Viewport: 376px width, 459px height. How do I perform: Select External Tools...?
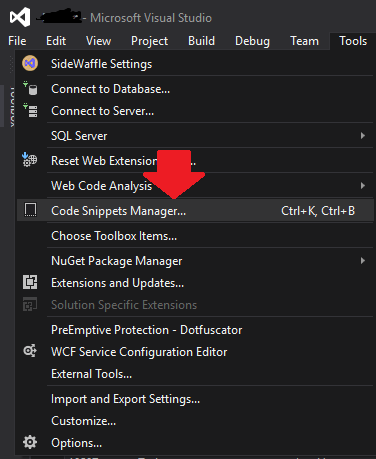(x=195, y=374)
